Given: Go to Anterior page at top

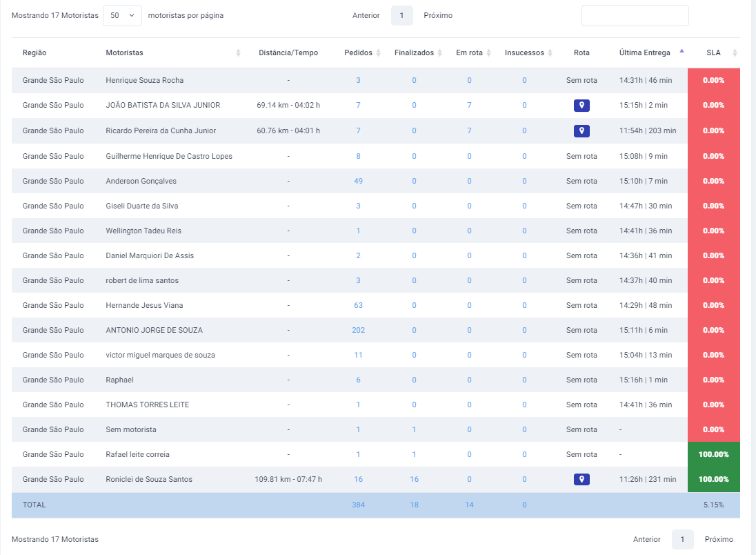Looking at the screenshot, I should pos(366,15).
